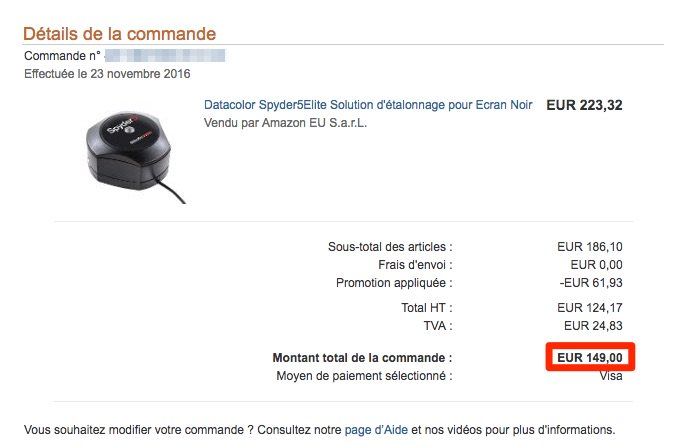Click the discount amount -EUR 61,93

point(590,282)
